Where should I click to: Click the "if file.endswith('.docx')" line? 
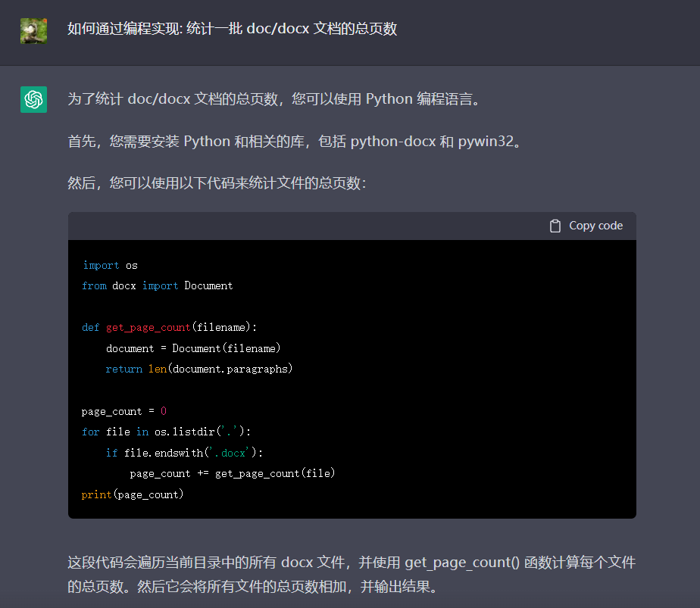(184, 453)
